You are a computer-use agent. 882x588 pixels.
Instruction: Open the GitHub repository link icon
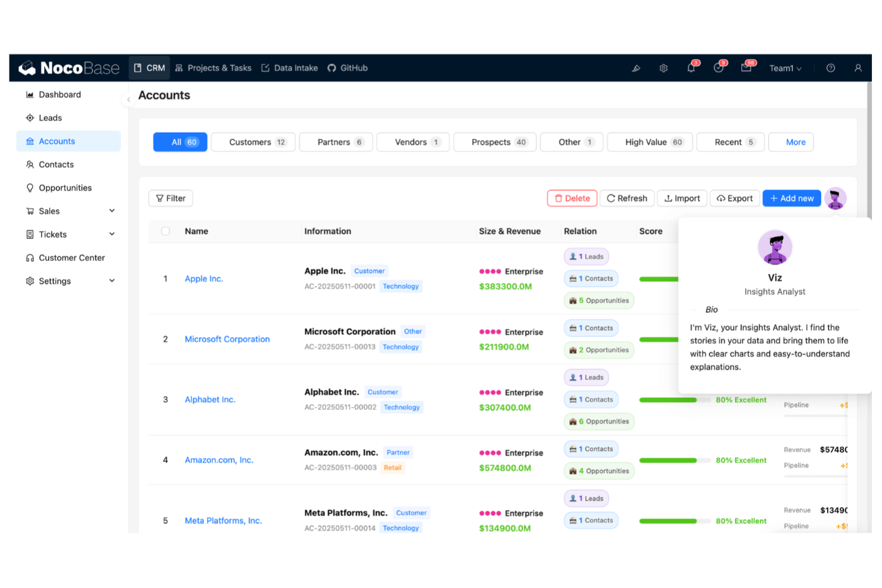click(x=347, y=68)
